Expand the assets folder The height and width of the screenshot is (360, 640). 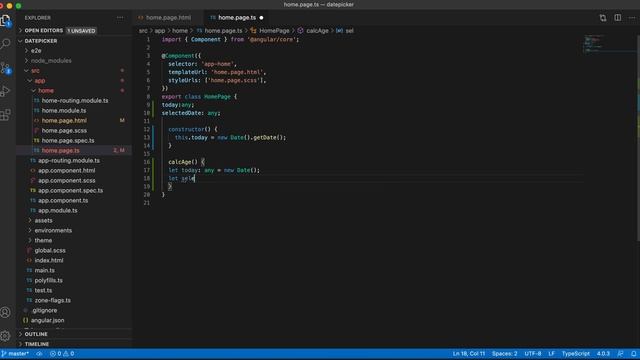43,220
